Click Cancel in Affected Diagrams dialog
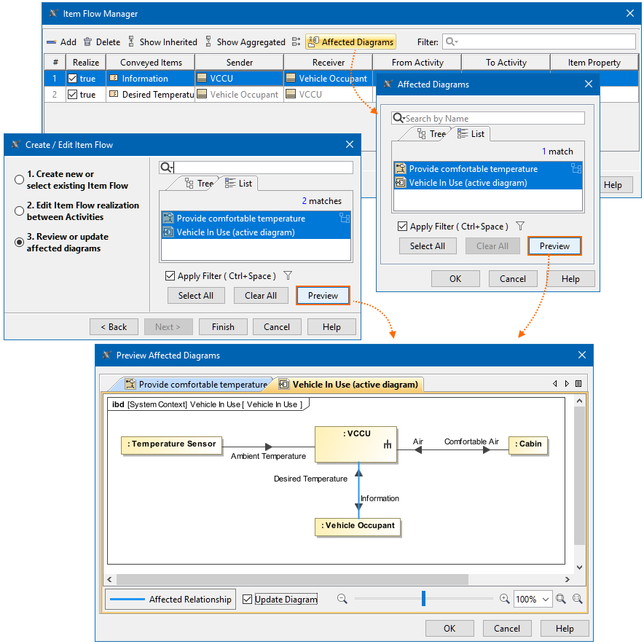Image resolution: width=644 pixels, height=644 pixels. pyautogui.click(x=513, y=279)
